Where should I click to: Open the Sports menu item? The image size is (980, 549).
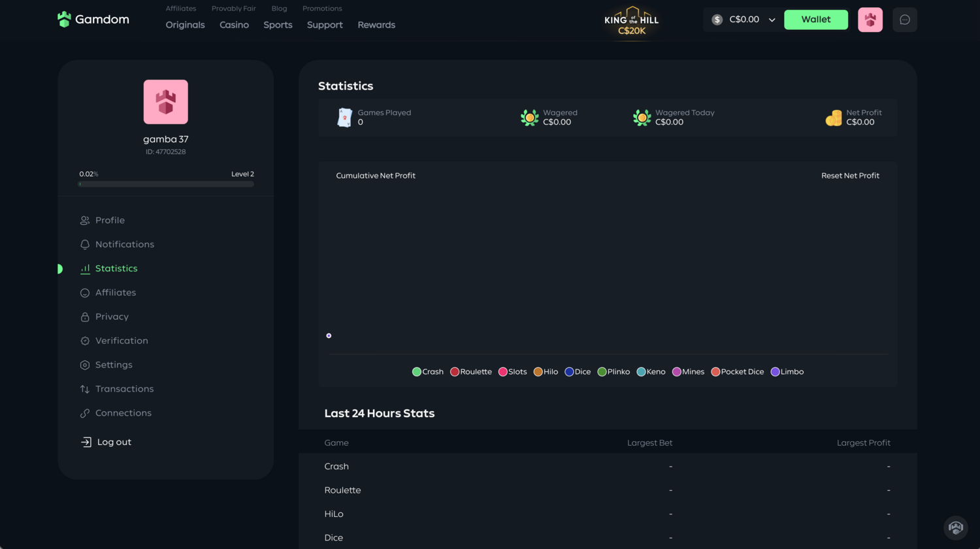pyautogui.click(x=278, y=25)
